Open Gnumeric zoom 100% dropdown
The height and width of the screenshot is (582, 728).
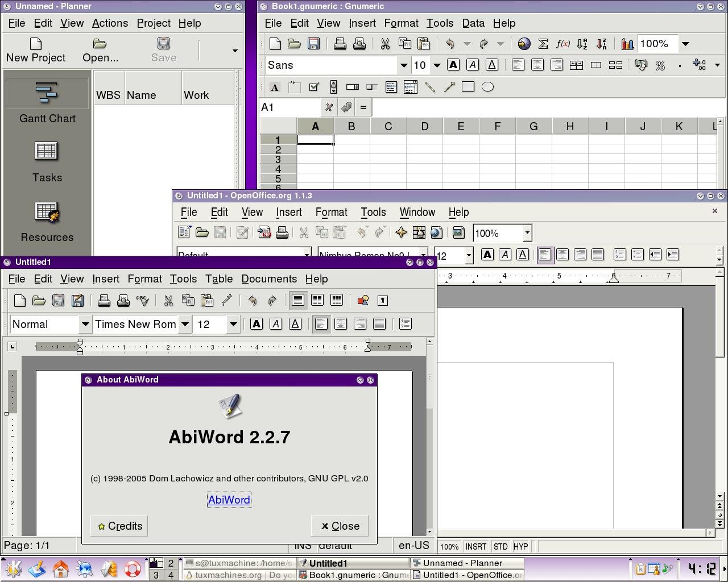point(685,44)
